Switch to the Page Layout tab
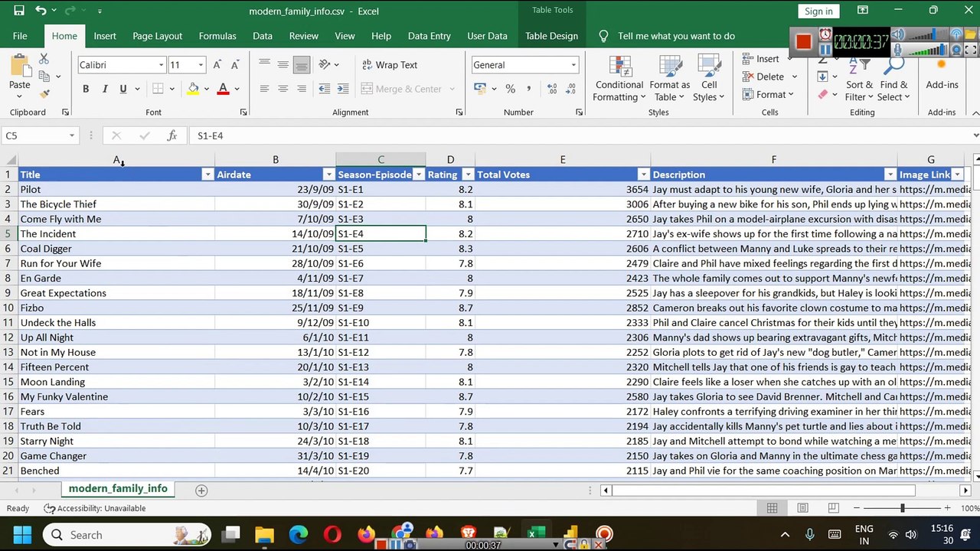Screen dimensions: 980x551 click(x=157, y=36)
